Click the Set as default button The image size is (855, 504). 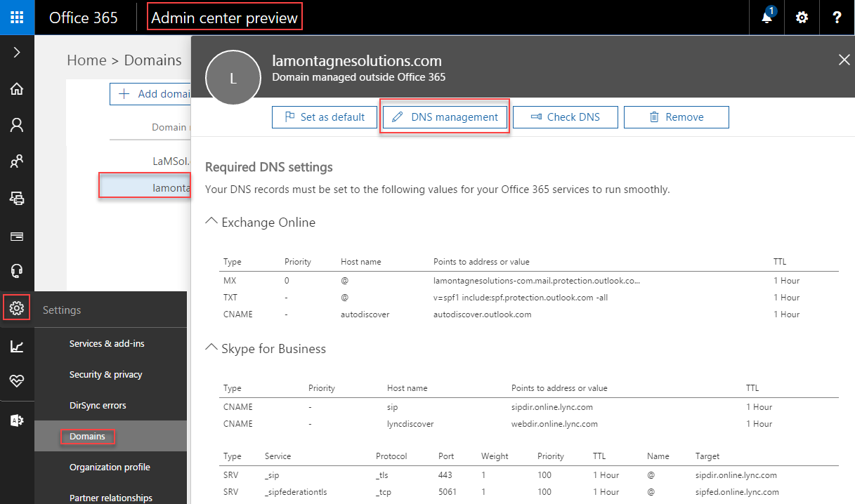tap(324, 117)
